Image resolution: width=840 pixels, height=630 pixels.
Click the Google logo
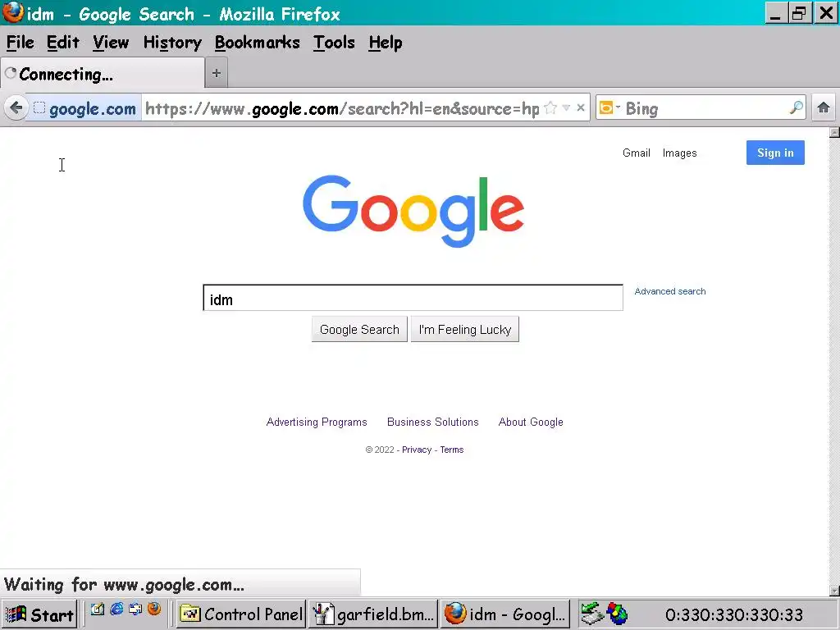tap(413, 211)
